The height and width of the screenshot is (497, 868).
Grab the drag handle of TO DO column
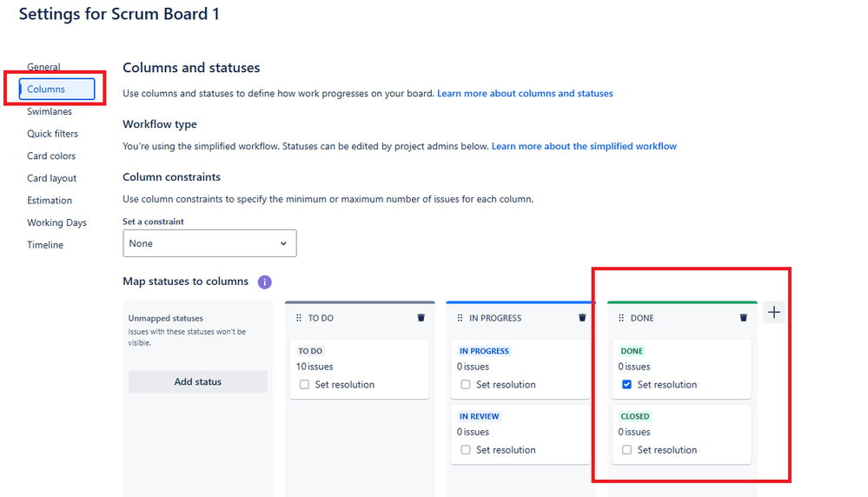click(x=298, y=318)
